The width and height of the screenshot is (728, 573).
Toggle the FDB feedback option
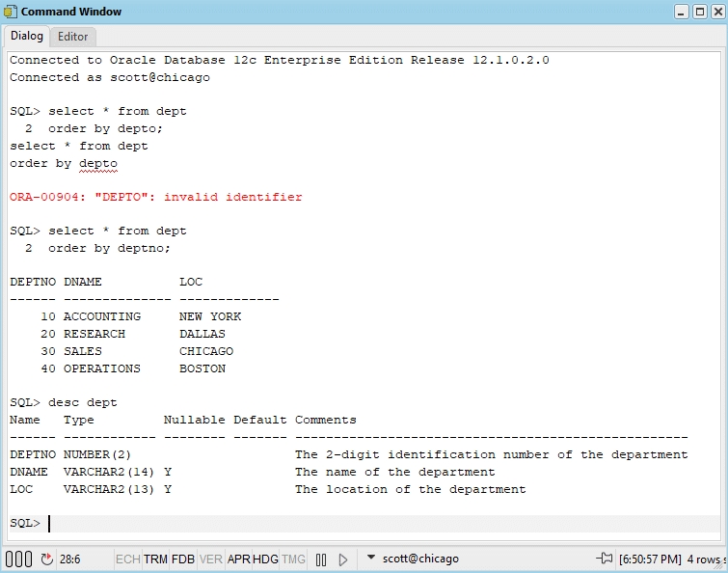183,559
